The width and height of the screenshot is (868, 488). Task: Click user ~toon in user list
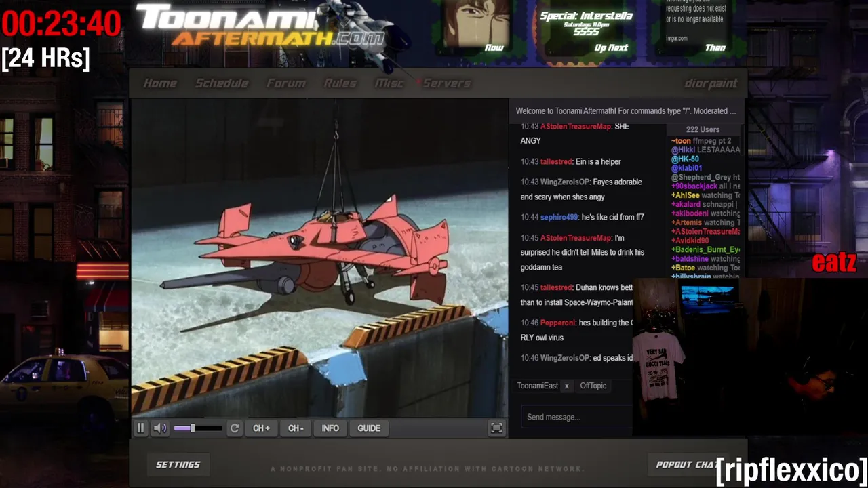pyautogui.click(x=681, y=141)
